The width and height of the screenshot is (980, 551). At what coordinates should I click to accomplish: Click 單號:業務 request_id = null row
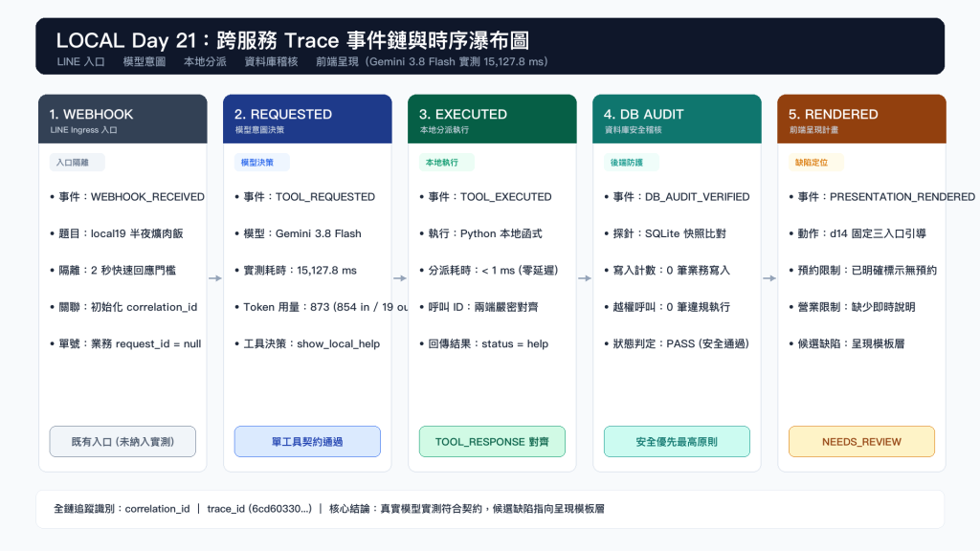click(x=125, y=343)
